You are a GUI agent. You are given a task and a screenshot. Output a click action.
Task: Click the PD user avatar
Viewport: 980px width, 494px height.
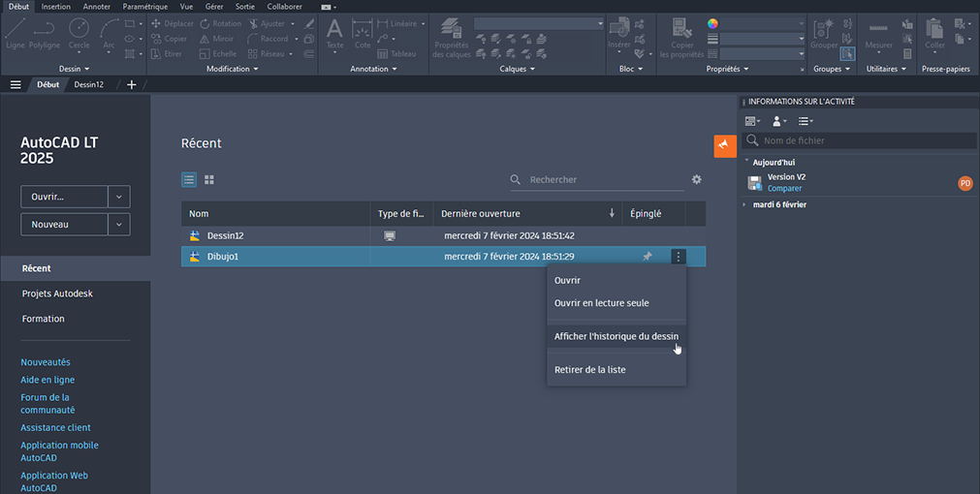click(965, 183)
